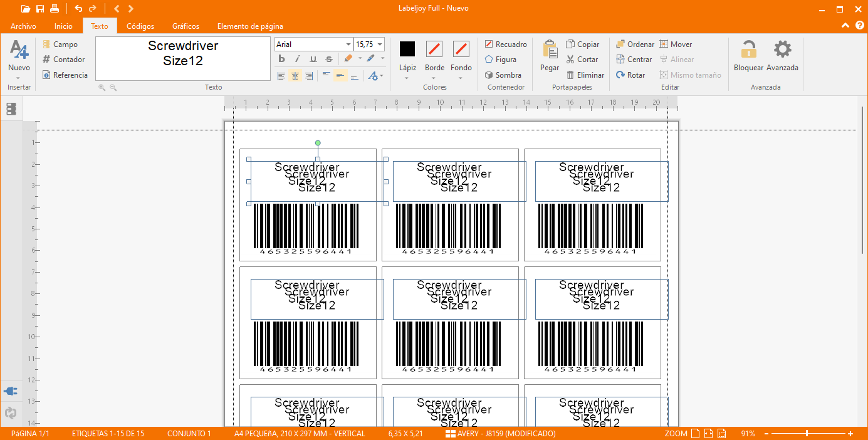Go to previous page with left arrow
This screenshot has width=868, height=440.
pyautogui.click(x=117, y=9)
